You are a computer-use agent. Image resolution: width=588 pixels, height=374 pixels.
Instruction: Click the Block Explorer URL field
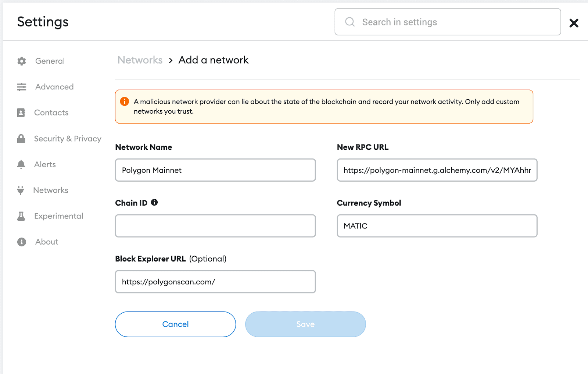[215, 281]
